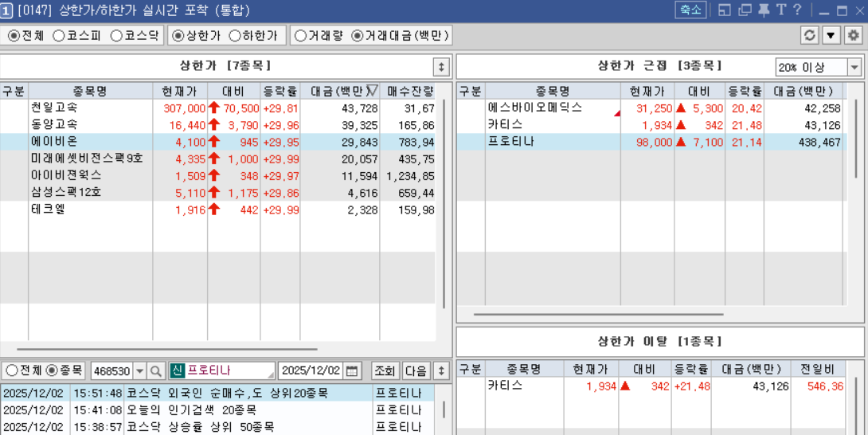Click the stock code 468530 input field
The width and height of the screenshot is (868, 435).
tap(112, 370)
